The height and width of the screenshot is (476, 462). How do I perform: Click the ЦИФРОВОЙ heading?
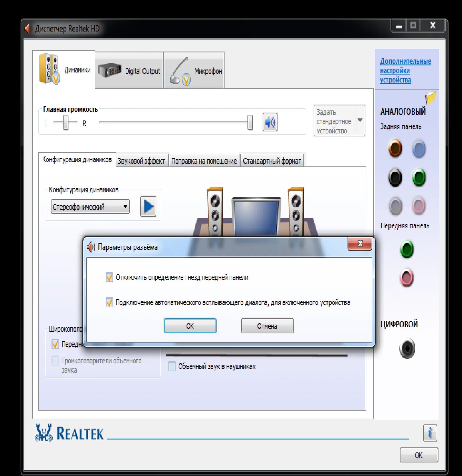[399, 324]
